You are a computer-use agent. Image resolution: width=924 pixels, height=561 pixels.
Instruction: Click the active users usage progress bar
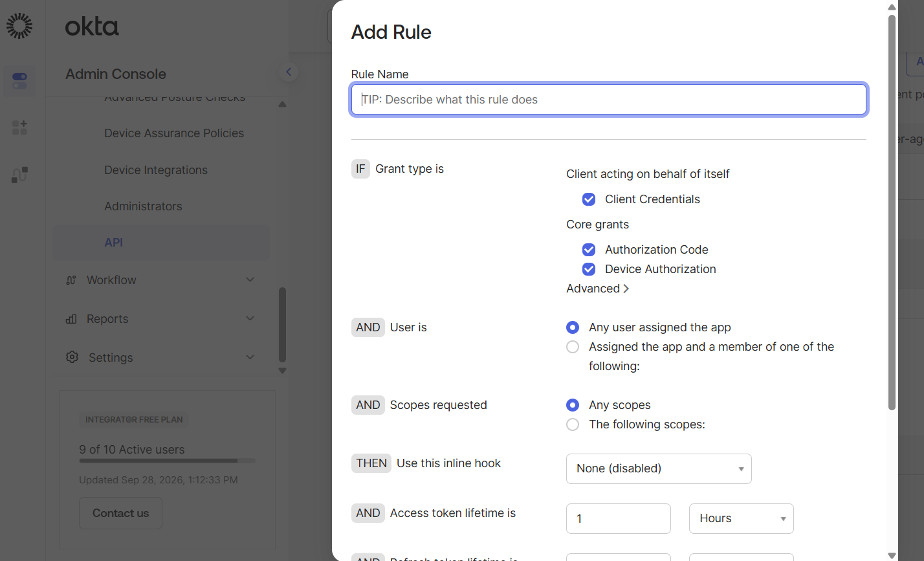tap(167, 461)
